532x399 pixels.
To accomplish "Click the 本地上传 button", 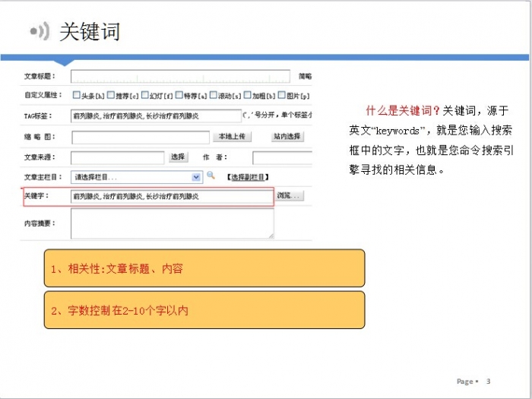I will pyautogui.click(x=231, y=137).
